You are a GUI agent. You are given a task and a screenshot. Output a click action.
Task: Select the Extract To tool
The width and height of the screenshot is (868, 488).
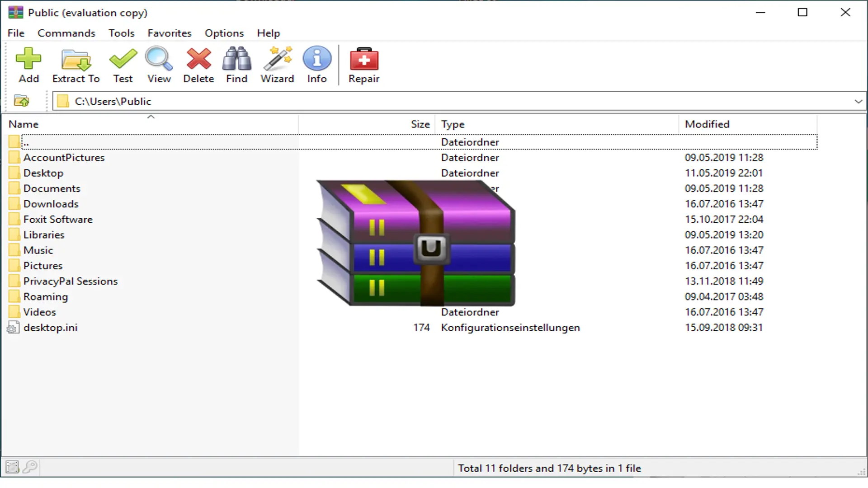coord(75,65)
